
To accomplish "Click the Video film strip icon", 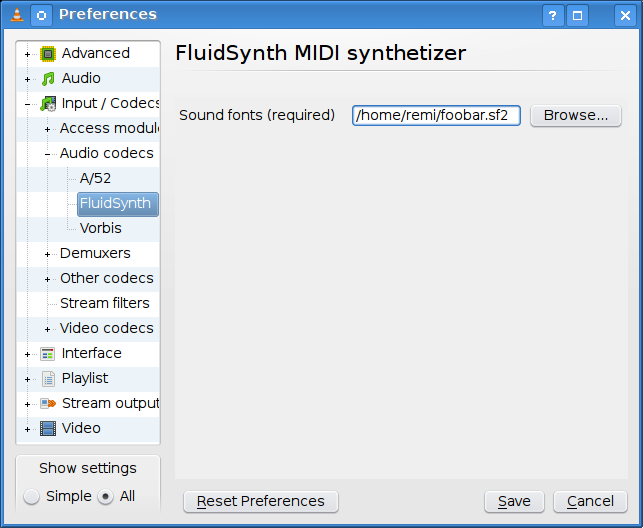I will click(48, 429).
